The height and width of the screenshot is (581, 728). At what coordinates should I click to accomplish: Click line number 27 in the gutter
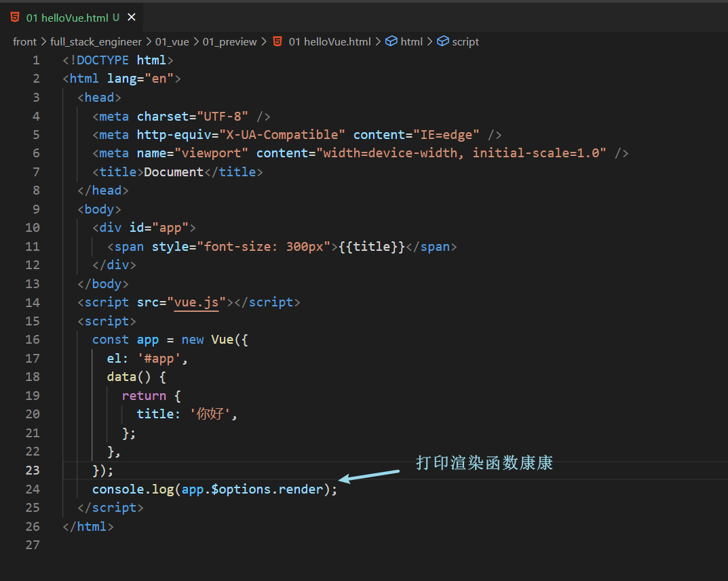[33, 545]
